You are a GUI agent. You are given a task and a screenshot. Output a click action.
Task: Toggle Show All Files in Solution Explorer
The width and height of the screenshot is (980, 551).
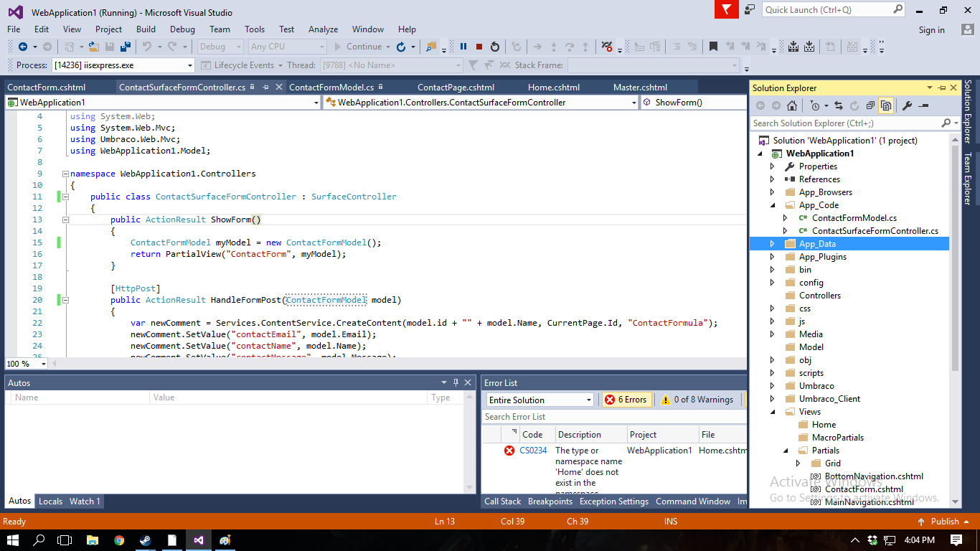pyautogui.click(x=886, y=105)
